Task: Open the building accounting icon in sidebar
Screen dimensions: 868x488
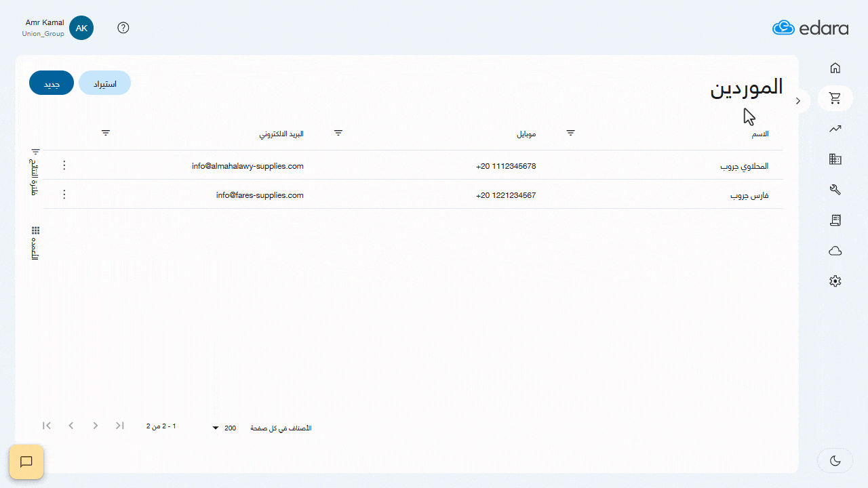Action: point(835,159)
